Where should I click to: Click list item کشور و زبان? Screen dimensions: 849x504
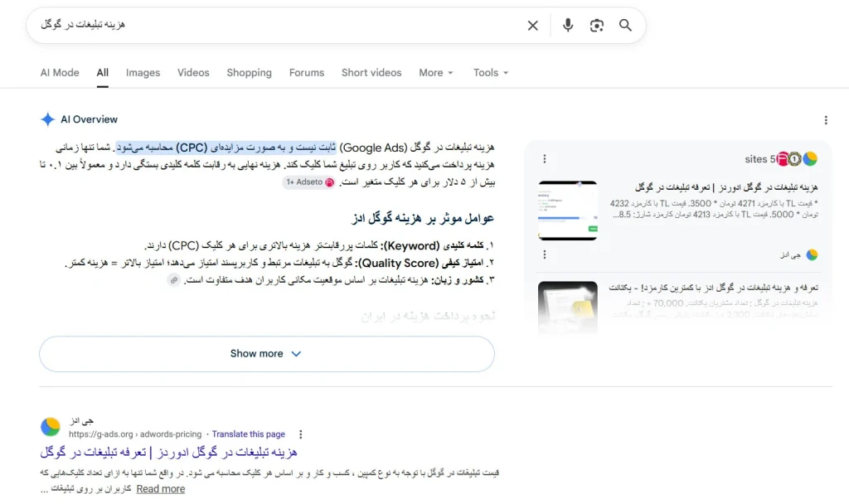point(339,280)
